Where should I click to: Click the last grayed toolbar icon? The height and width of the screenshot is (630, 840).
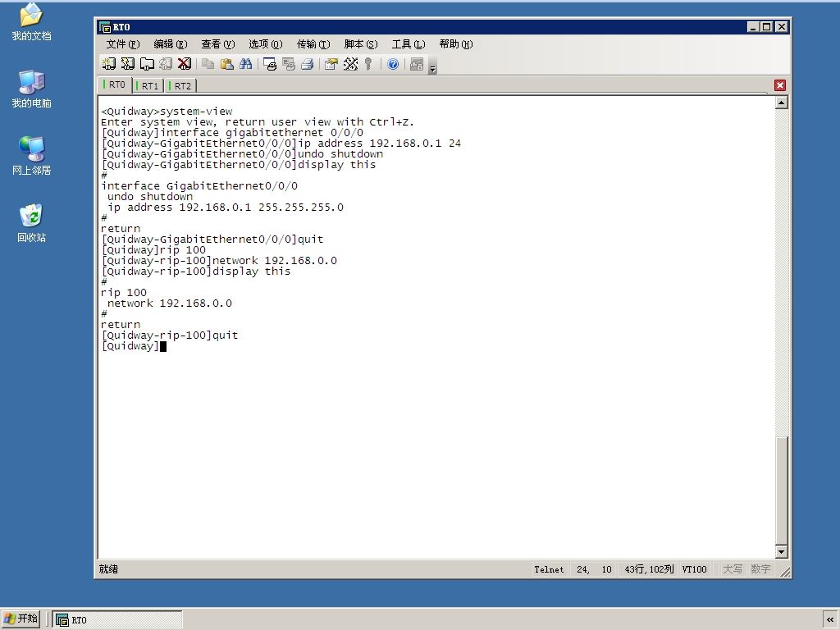coord(416,64)
